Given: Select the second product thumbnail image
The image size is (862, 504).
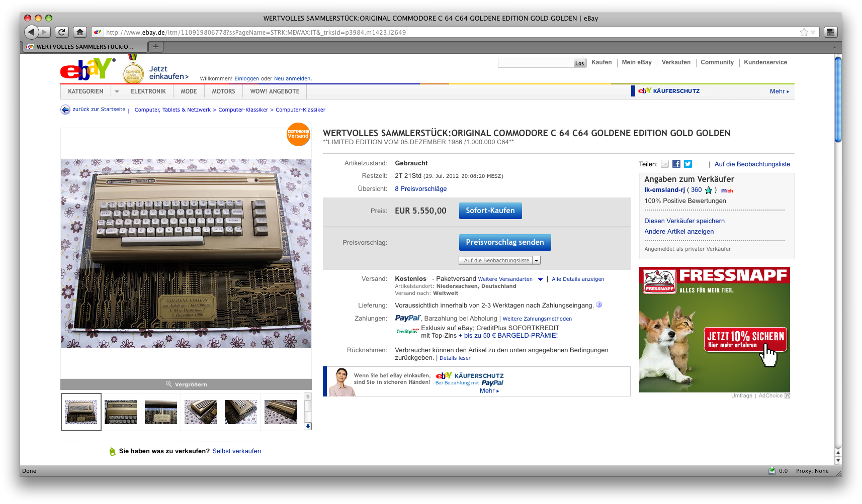Looking at the screenshot, I should tap(121, 412).
